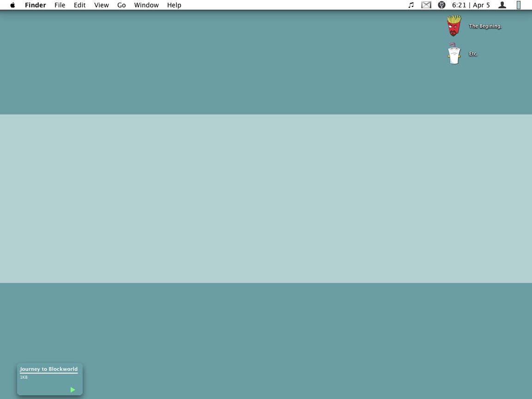
Task: Click the 'The Begining.' label
Action: [x=485, y=26]
